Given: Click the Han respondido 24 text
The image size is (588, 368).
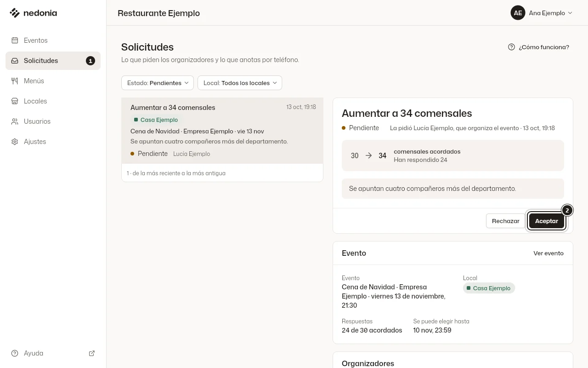Looking at the screenshot, I should coord(420,160).
